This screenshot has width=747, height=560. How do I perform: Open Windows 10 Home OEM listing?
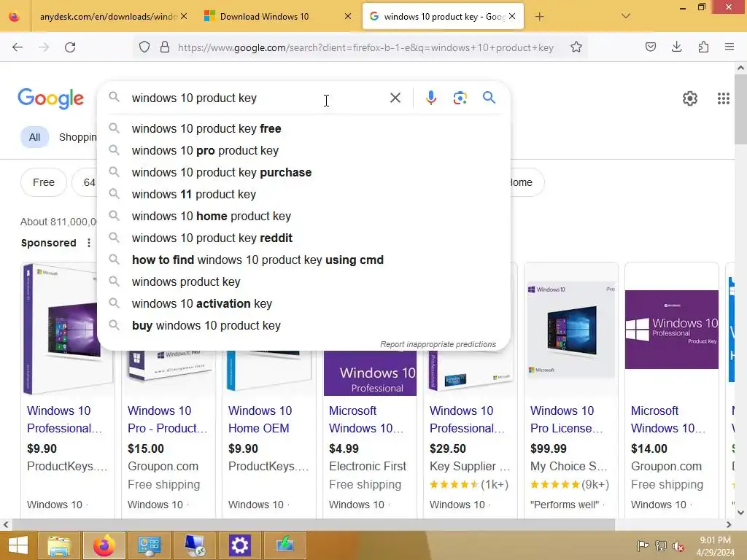(260, 419)
